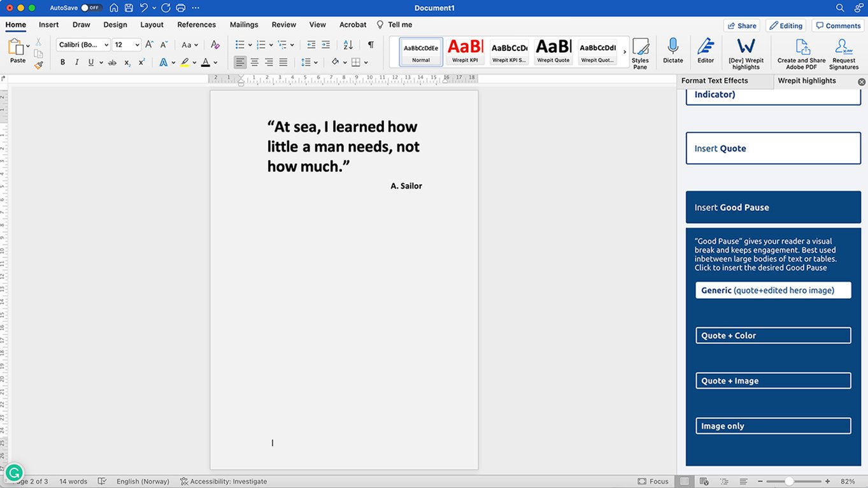Select the Format Painter brush
Screen dimensions: 868x488
click(x=38, y=65)
